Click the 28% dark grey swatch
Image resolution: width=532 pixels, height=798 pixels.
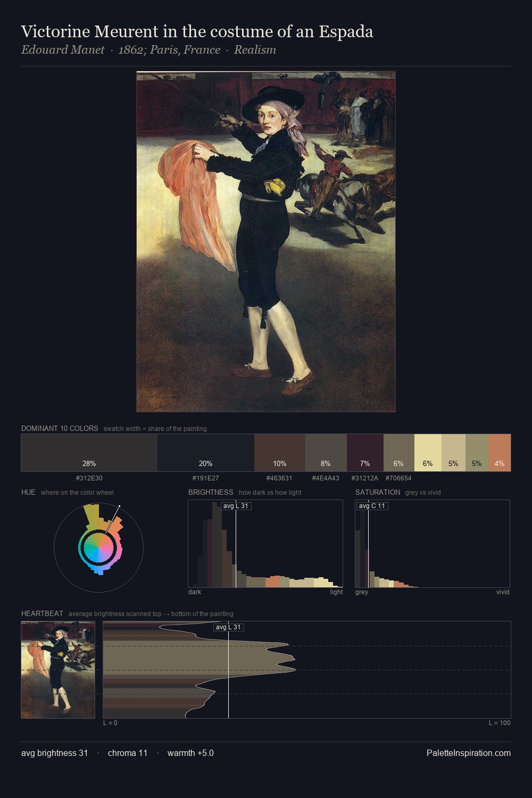tap(89, 453)
